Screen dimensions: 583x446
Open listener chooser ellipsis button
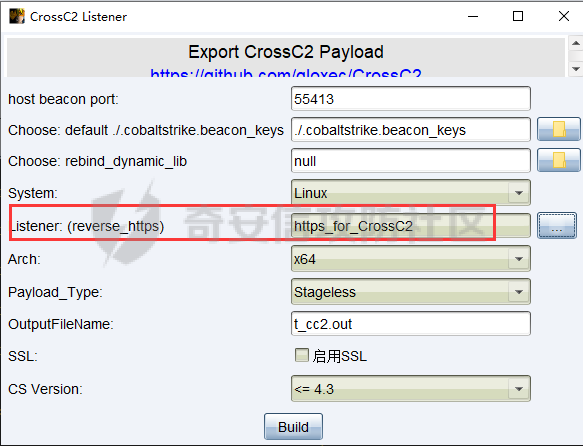pyautogui.click(x=557, y=226)
